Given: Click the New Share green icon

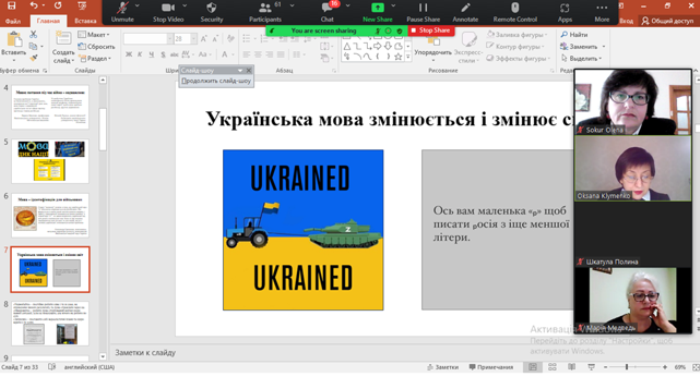Looking at the screenshot, I should [377, 8].
